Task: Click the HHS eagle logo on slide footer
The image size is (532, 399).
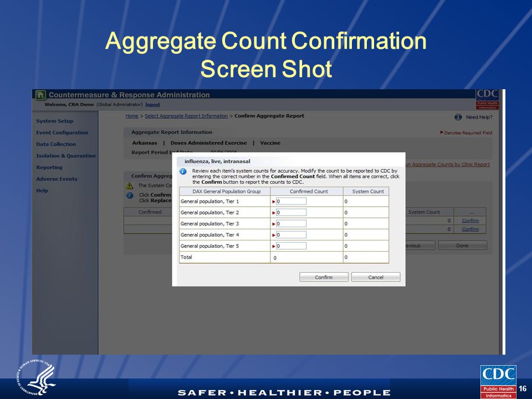Action: click(x=36, y=377)
